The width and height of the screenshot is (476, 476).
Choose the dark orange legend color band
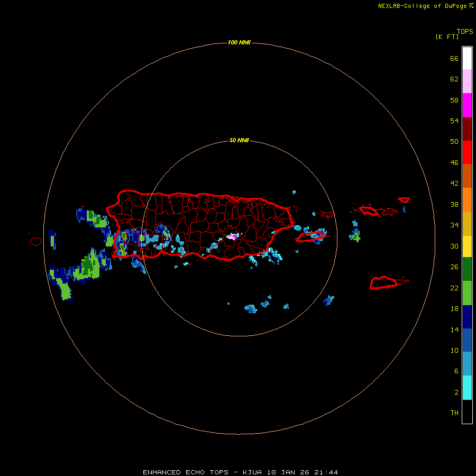tap(467, 176)
